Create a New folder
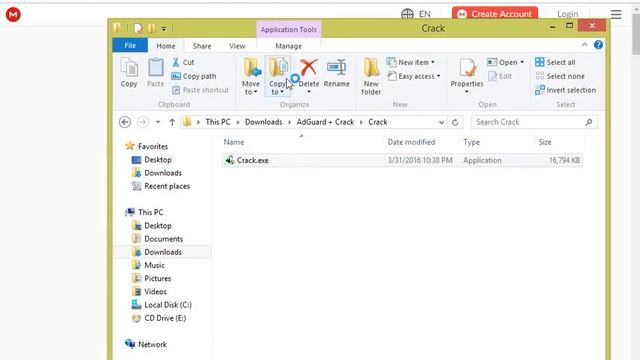640x360 pixels. [x=371, y=76]
